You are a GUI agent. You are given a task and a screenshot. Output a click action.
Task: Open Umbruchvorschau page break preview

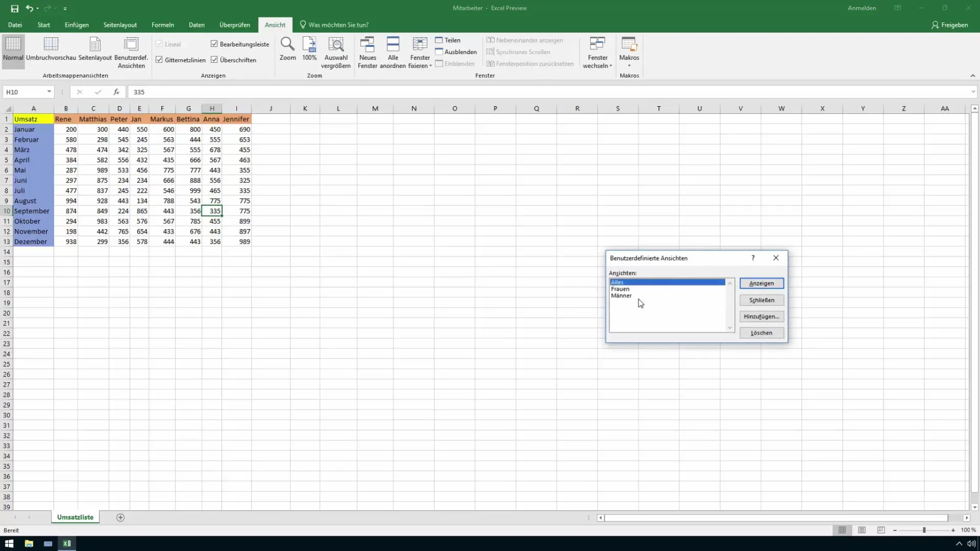click(x=51, y=49)
